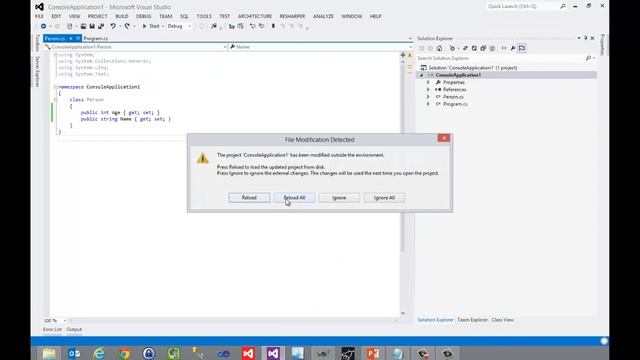Open the Toolbox side tab
This screenshot has height=360, width=640.
pyautogui.click(x=37, y=43)
